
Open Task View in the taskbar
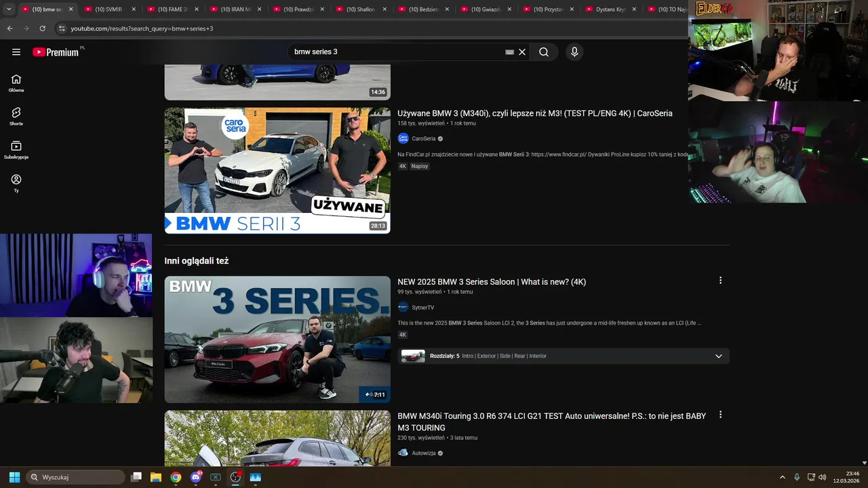[x=136, y=477]
